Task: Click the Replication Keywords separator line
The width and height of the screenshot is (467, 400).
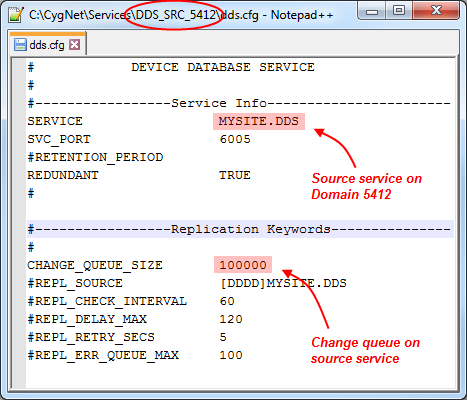Action: coord(239,229)
